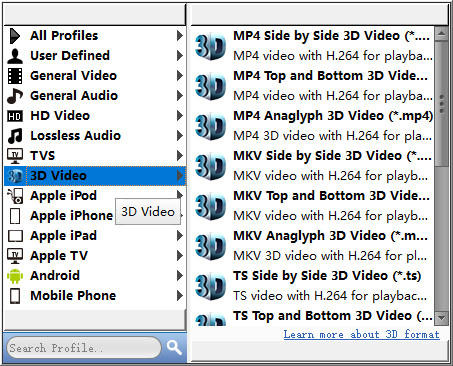453x366 pixels.
Task: Click the Apple iPod device icon
Action: [x=15, y=196]
